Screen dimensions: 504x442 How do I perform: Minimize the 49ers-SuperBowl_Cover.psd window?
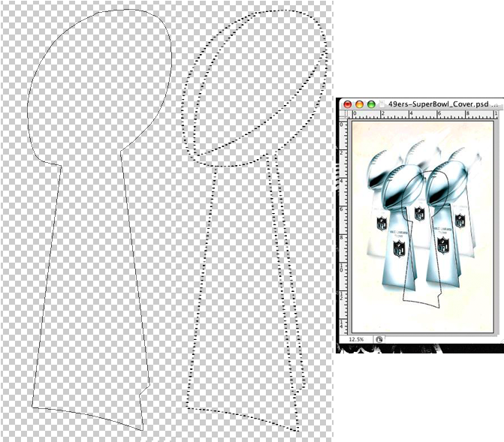click(359, 104)
